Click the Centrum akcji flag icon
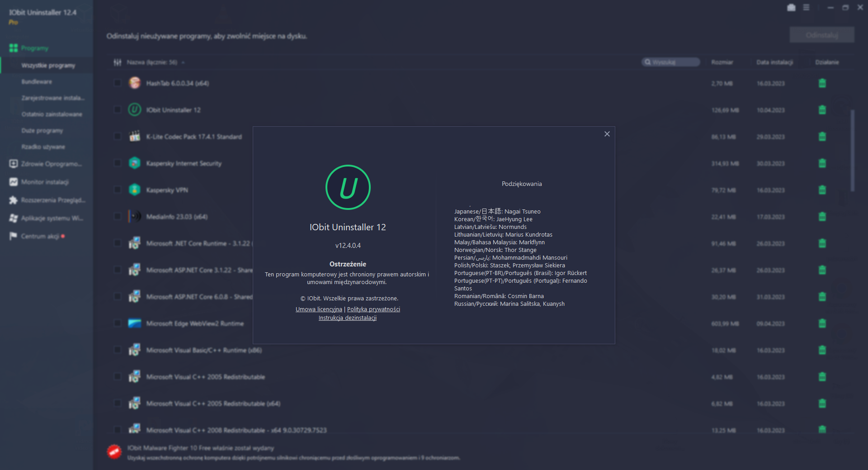The height and width of the screenshot is (470, 868). [x=14, y=236]
